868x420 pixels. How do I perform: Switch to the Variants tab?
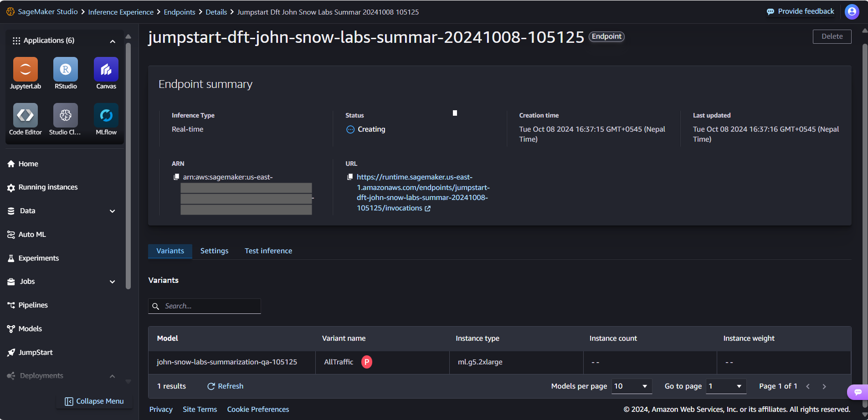click(170, 251)
